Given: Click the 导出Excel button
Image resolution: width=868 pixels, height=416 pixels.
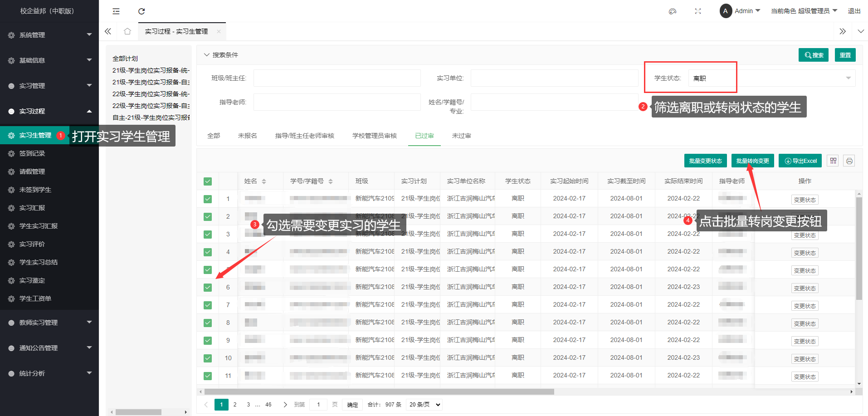Looking at the screenshot, I should click(800, 161).
